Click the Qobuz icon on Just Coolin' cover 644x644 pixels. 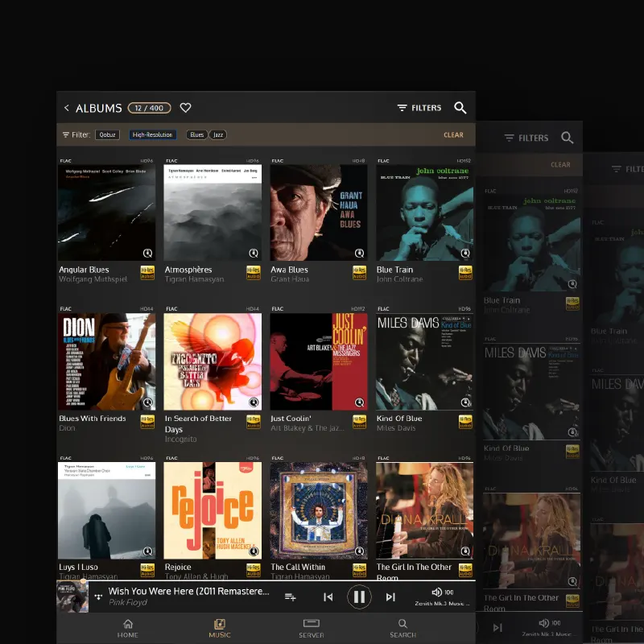pyautogui.click(x=359, y=402)
